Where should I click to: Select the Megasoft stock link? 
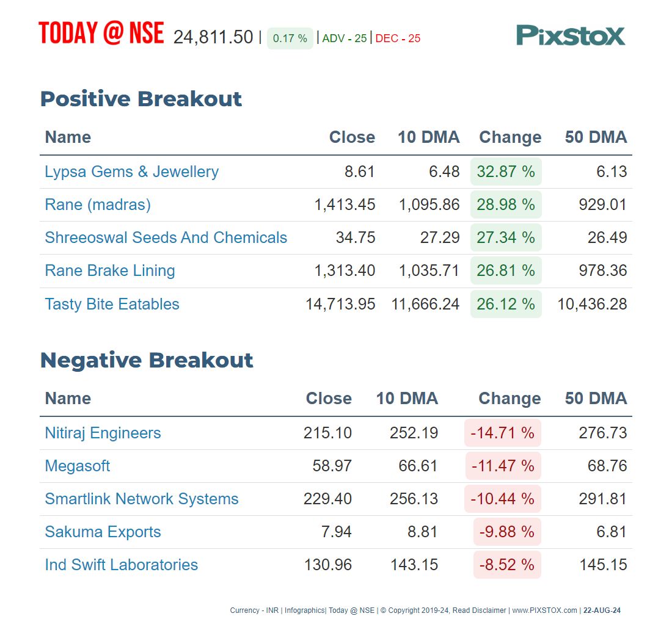click(x=78, y=466)
